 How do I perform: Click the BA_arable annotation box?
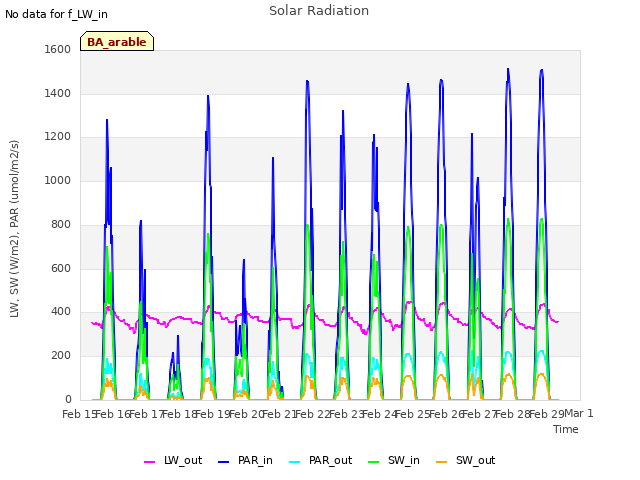coord(117,41)
